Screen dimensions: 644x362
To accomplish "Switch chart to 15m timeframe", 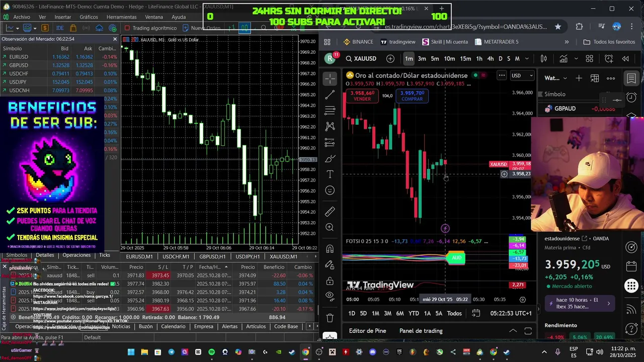I will point(465,59).
